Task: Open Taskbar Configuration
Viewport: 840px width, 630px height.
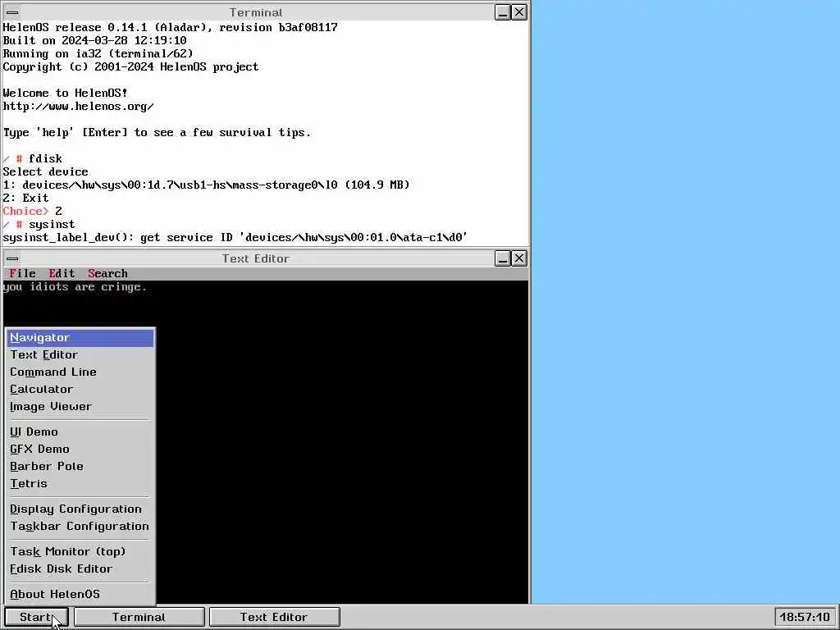Action: tap(80, 526)
